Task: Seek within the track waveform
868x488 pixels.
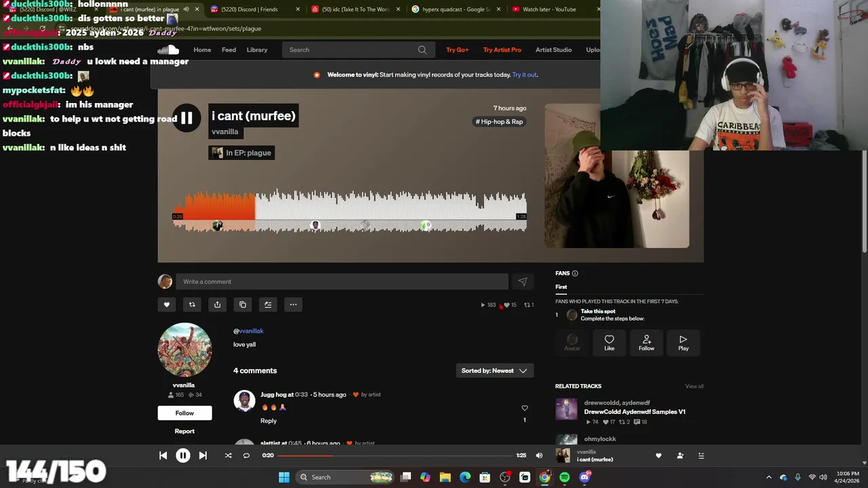Action: click(350, 210)
